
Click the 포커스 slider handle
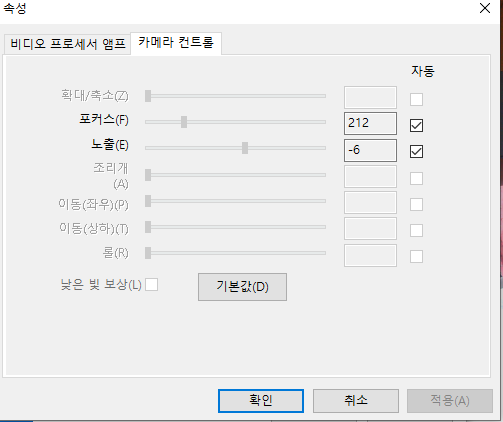(184, 122)
